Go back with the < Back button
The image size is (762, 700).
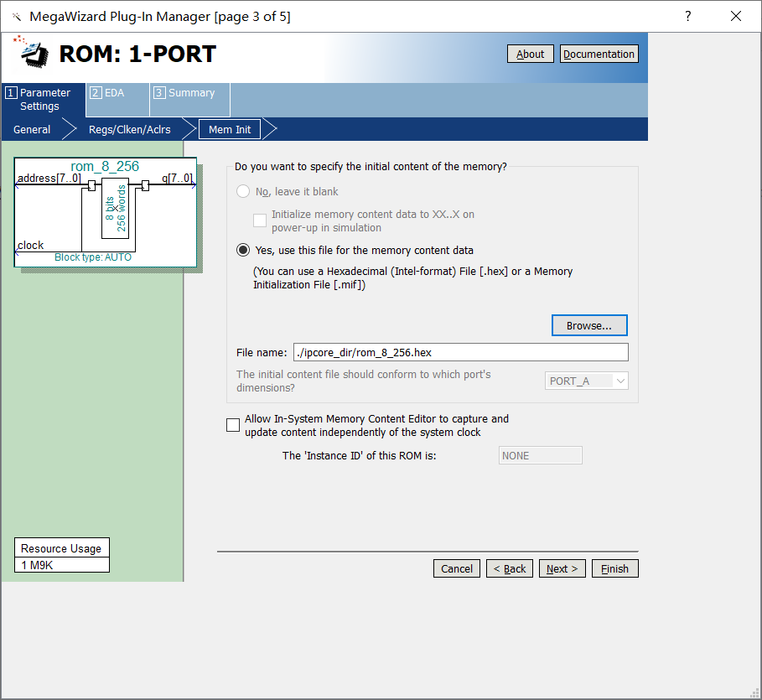(x=510, y=568)
